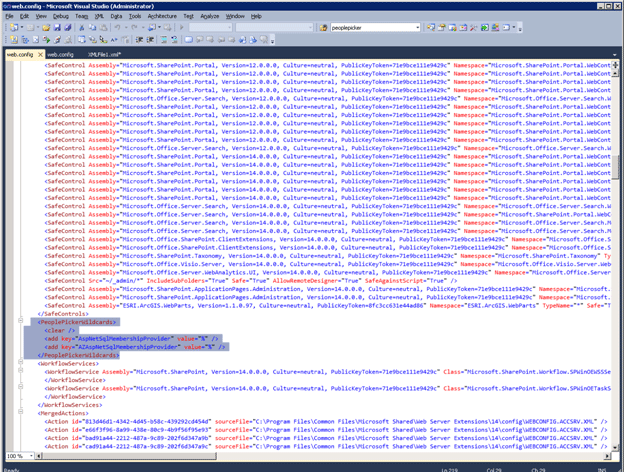Open the Properties window icon
624x472 pixels.
click(x=442, y=27)
